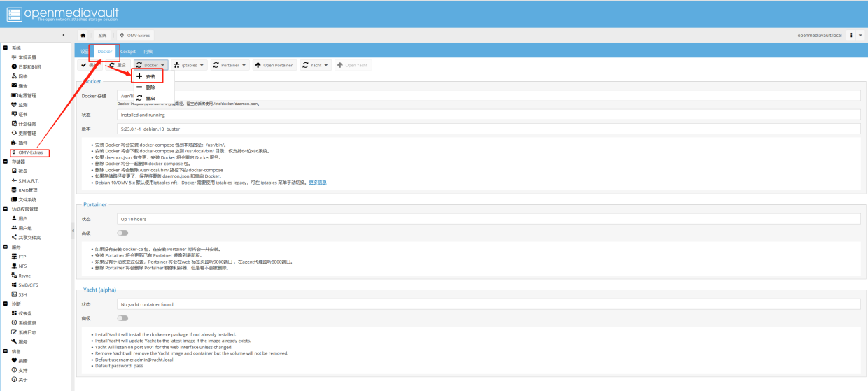The image size is (868, 391).
Task: Toggle the Portainer 高级 advanced switch
Action: point(123,232)
